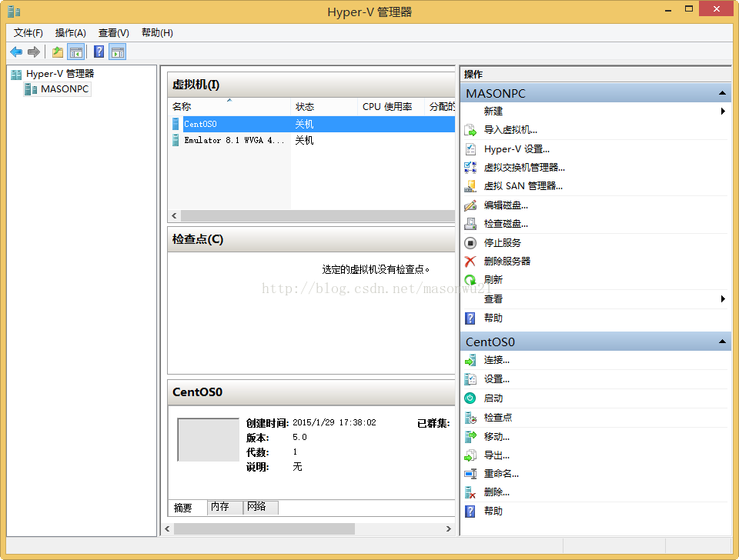Open the 查看(V) menu

coord(114,33)
